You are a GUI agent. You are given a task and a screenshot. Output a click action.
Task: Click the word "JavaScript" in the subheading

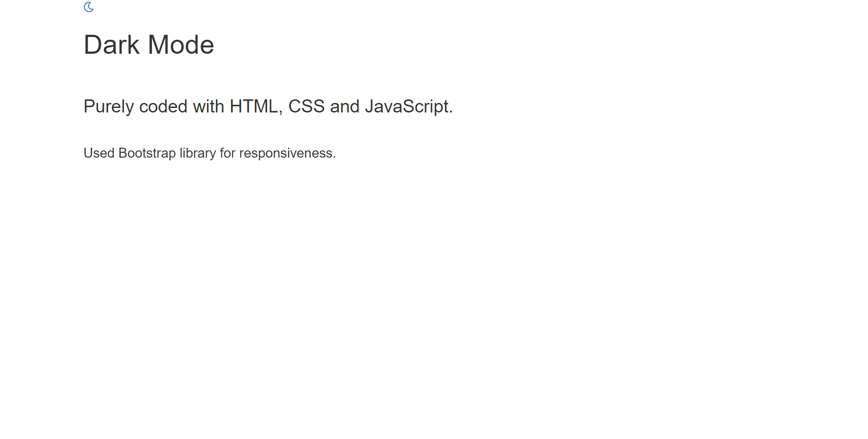[x=407, y=107]
